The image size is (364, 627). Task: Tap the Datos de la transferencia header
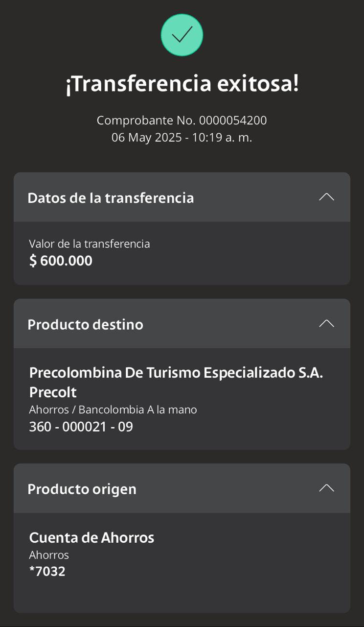tap(111, 198)
